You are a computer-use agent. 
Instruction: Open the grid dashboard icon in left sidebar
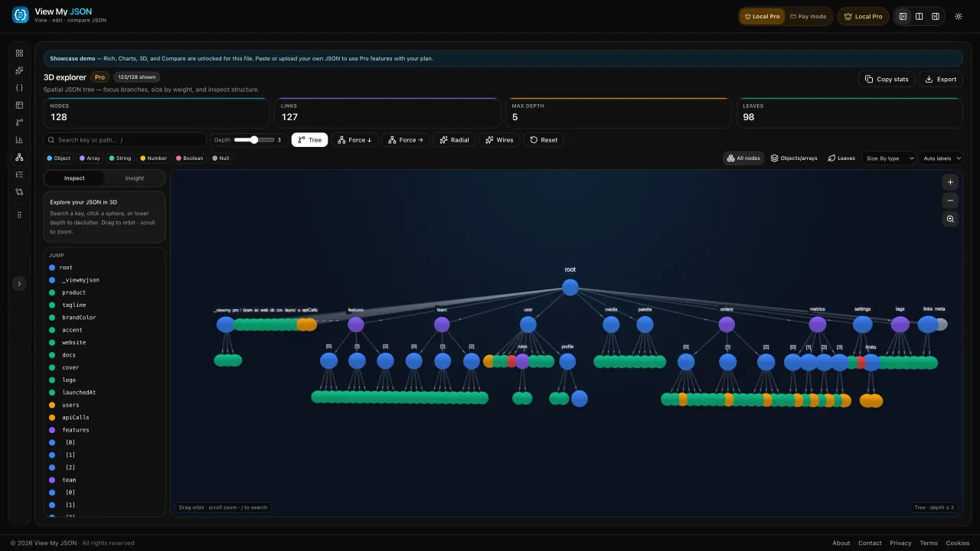[x=19, y=53]
